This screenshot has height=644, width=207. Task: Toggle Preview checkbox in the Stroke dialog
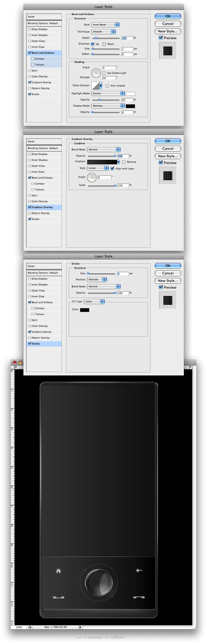(x=161, y=287)
